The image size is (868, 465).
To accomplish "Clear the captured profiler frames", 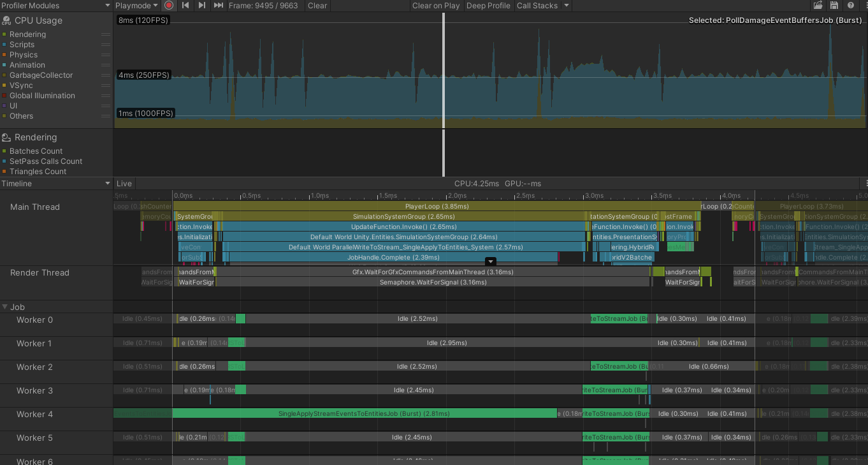I will point(317,5).
